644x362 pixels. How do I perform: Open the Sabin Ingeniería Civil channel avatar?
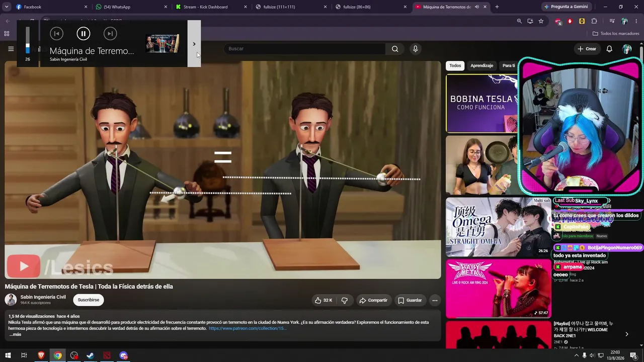[11, 300]
